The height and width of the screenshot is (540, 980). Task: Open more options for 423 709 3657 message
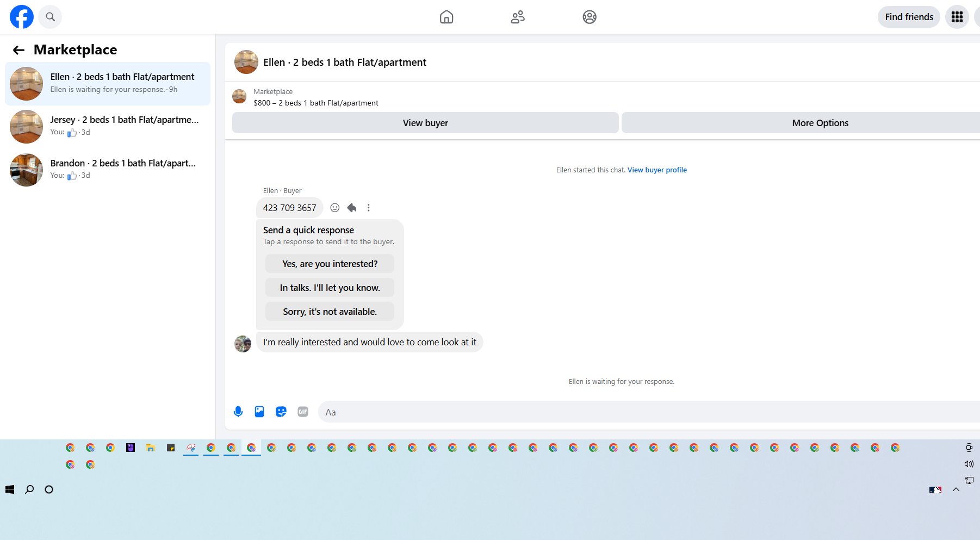point(369,208)
